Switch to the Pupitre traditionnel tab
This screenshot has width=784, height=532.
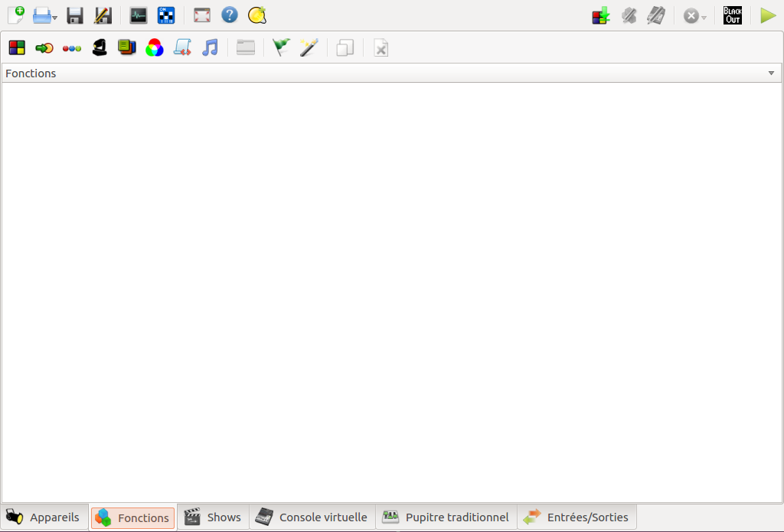pyautogui.click(x=446, y=517)
